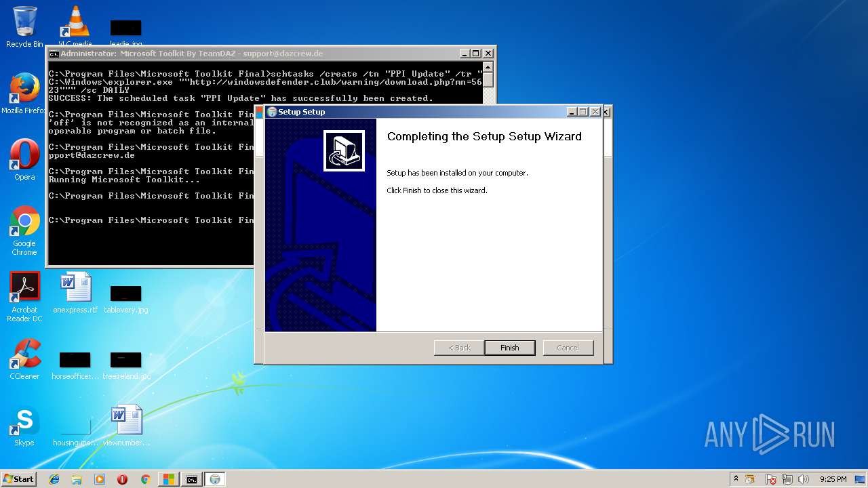The image size is (868, 488).
Task: Show hidden system tray icons
Action: [736, 479]
